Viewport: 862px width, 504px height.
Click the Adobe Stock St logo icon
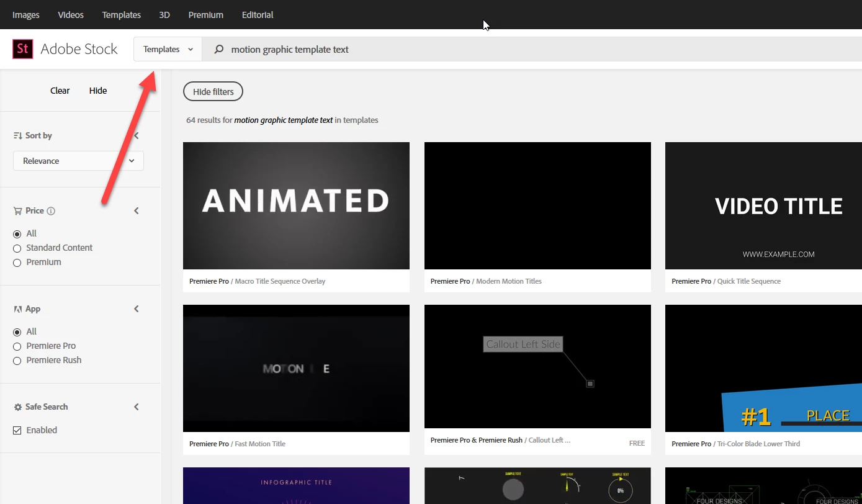(x=22, y=48)
